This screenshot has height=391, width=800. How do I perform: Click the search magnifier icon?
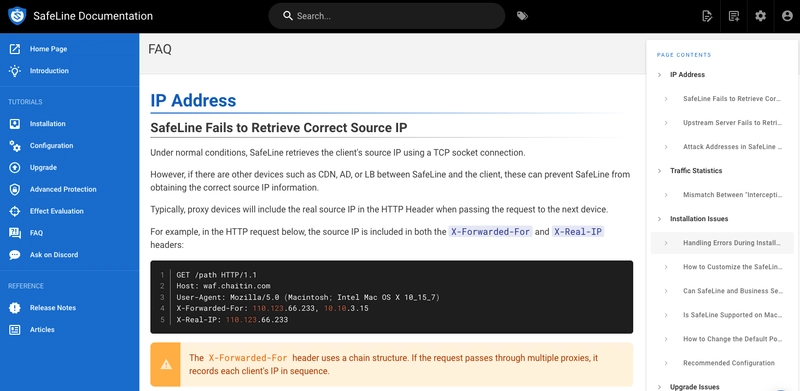coord(288,16)
